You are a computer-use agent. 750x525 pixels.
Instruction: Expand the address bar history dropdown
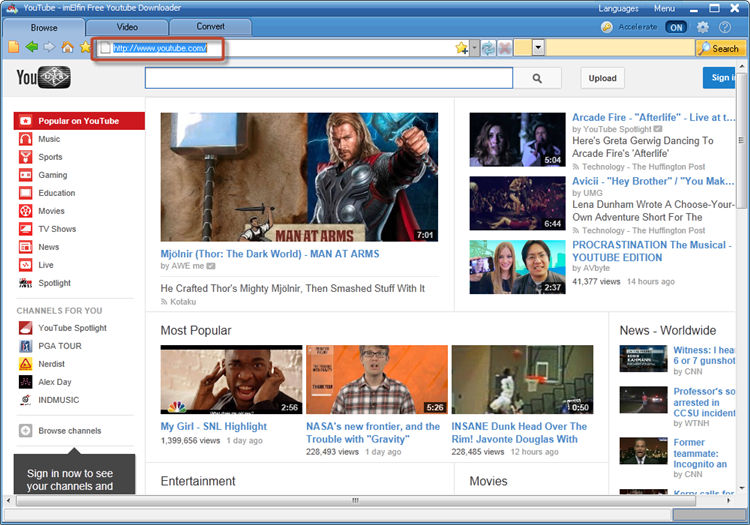(474, 48)
